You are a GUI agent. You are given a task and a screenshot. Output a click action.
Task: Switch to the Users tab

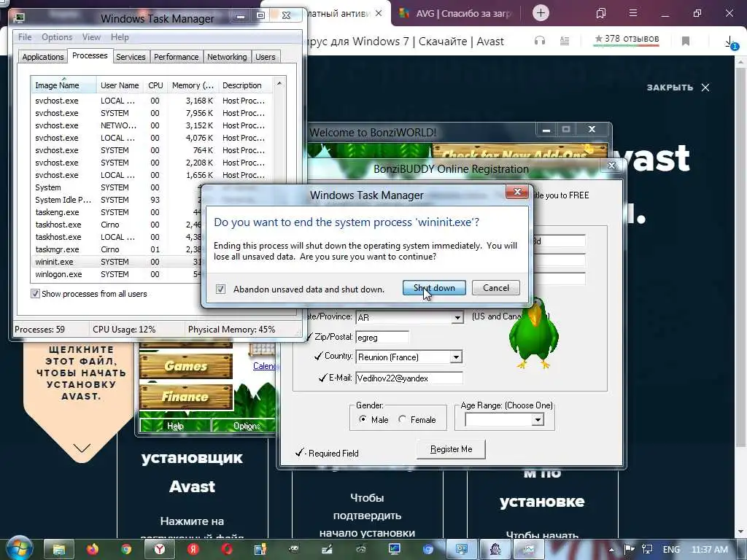pos(265,57)
